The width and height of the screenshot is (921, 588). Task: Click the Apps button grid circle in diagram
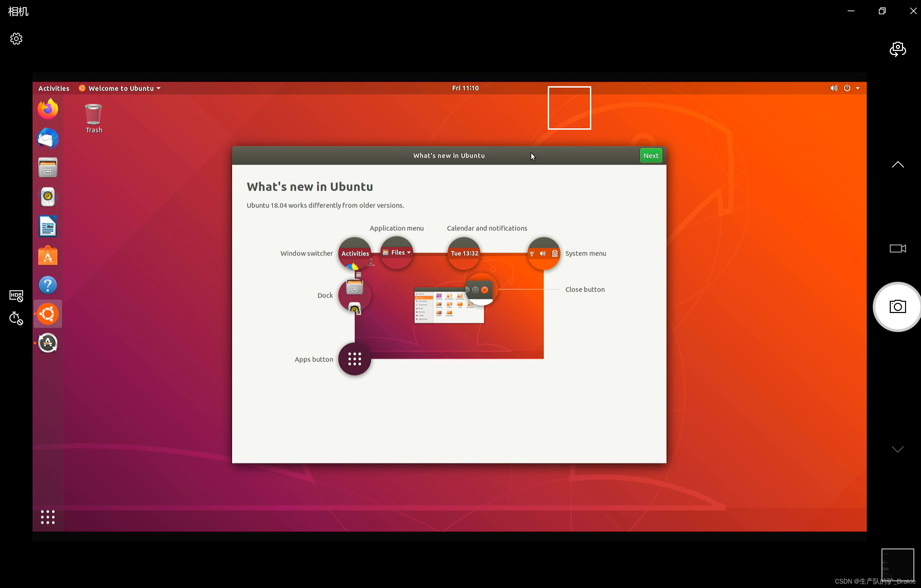click(x=355, y=359)
